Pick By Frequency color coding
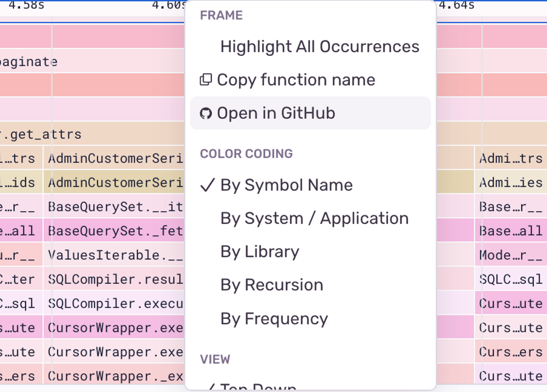This screenshot has height=392, width=547. pyautogui.click(x=274, y=319)
